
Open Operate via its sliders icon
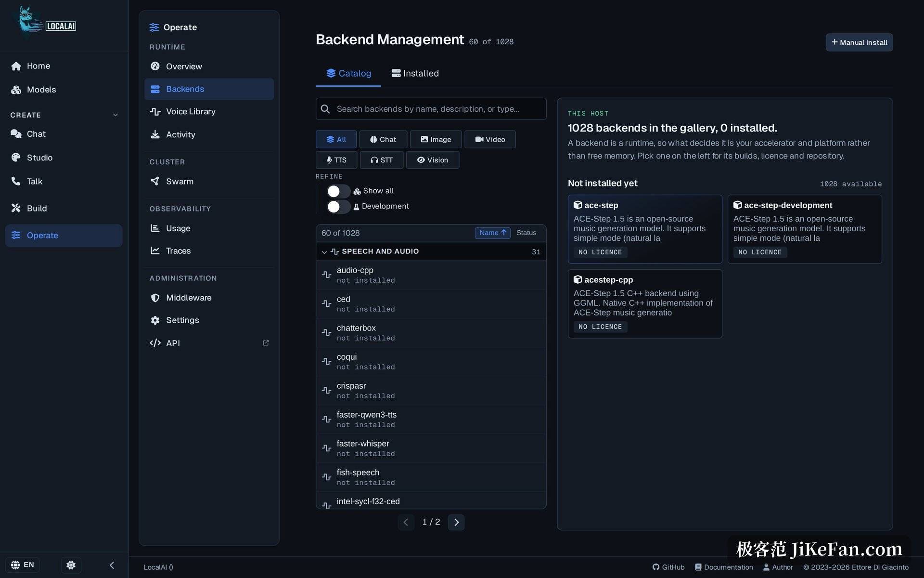pyautogui.click(x=16, y=235)
